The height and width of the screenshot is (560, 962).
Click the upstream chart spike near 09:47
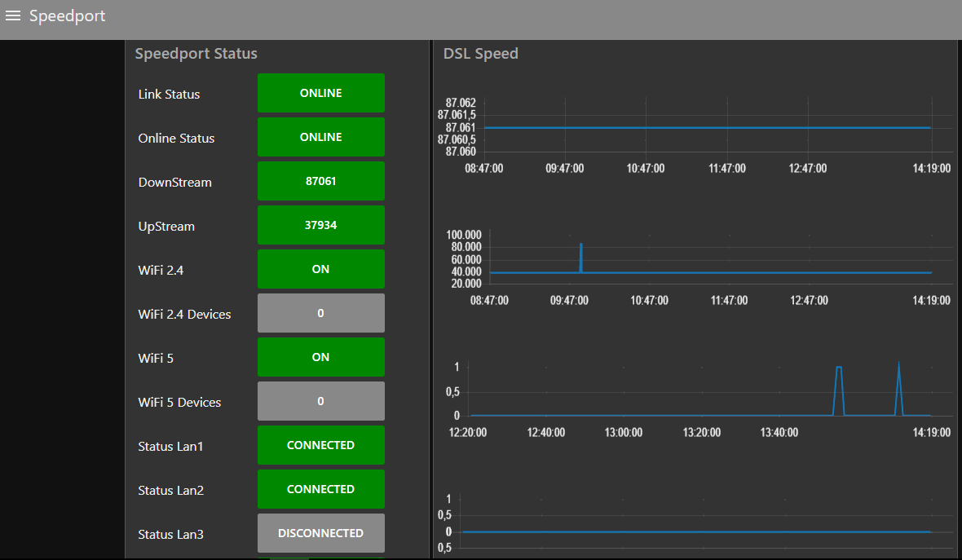[581, 258]
